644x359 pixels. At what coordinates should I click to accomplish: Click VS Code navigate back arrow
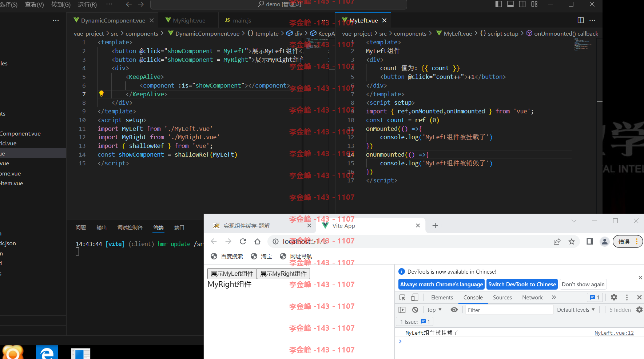(x=128, y=4)
